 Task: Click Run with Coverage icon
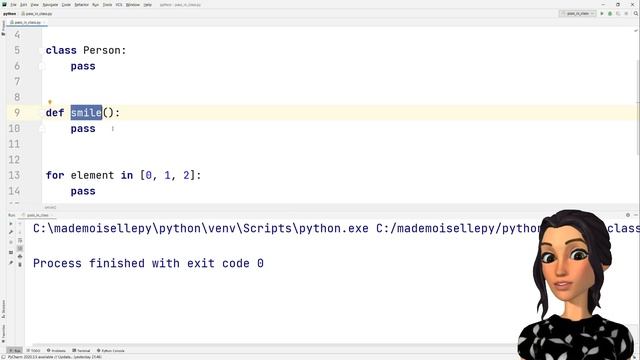pos(618,13)
